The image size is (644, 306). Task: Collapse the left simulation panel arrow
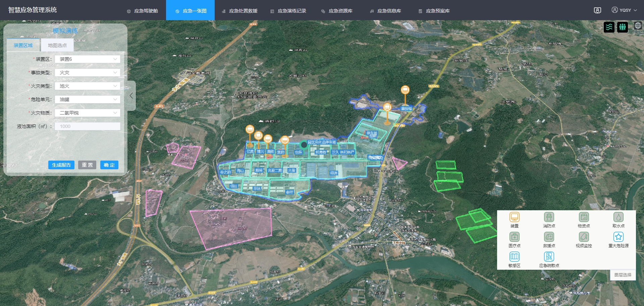click(131, 96)
